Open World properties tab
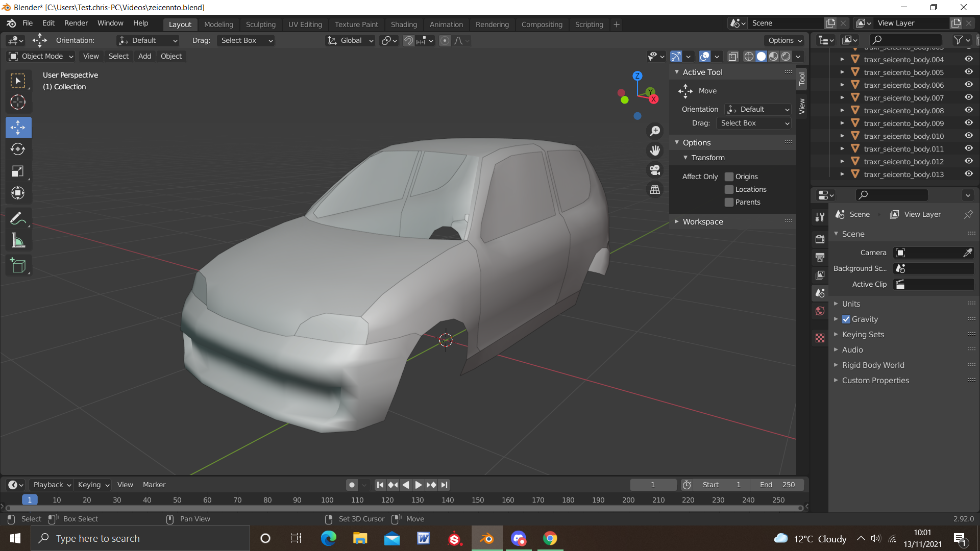 [x=820, y=311]
